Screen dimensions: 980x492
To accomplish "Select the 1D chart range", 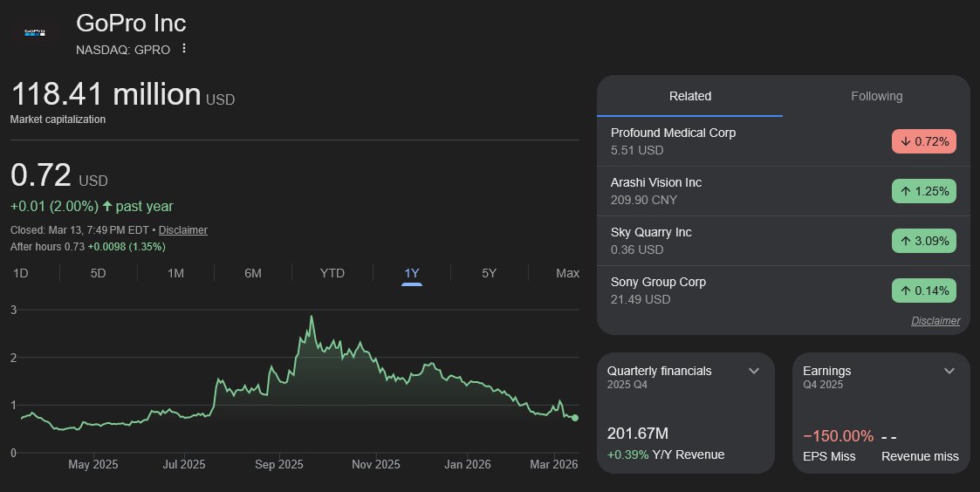I will click(x=21, y=273).
